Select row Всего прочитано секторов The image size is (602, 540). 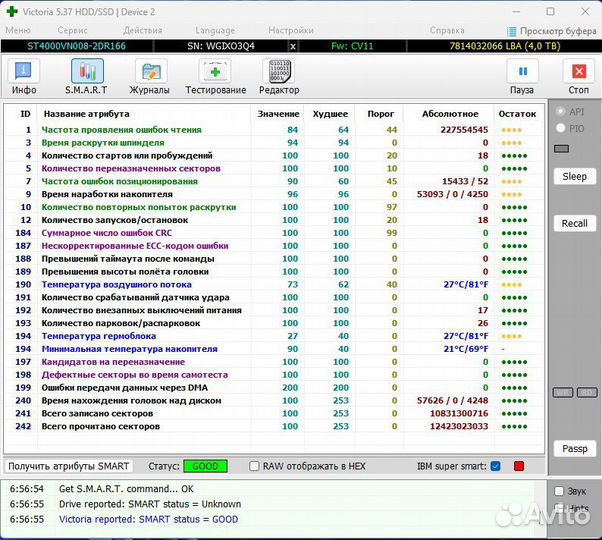[x=274, y=426]
